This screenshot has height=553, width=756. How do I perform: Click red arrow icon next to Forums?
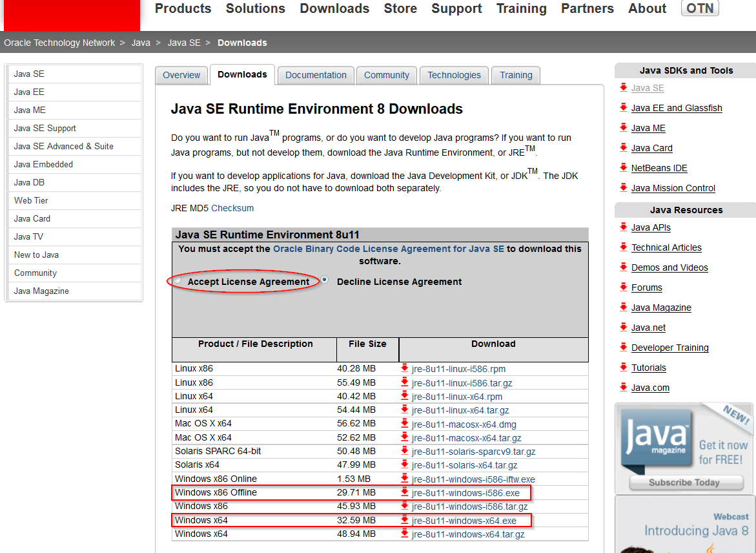(623, 287)
